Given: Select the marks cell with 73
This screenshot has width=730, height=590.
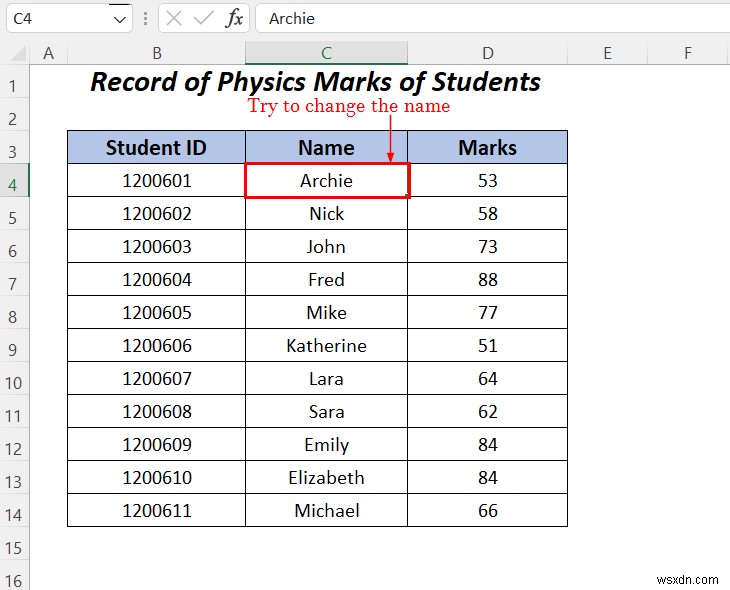Looking at the screenshot, I should pyautogui.click(x=487, y=246).
